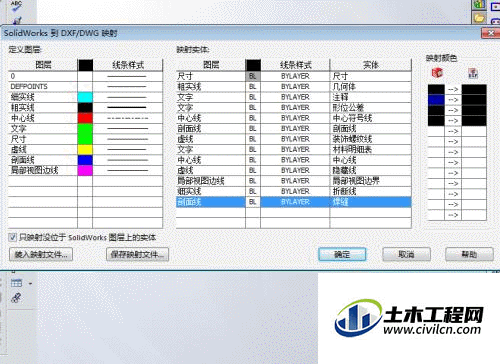Select the 局部视图边界 entity cell
This screenshot has width=500, height=364.
(x=371, y=181)
